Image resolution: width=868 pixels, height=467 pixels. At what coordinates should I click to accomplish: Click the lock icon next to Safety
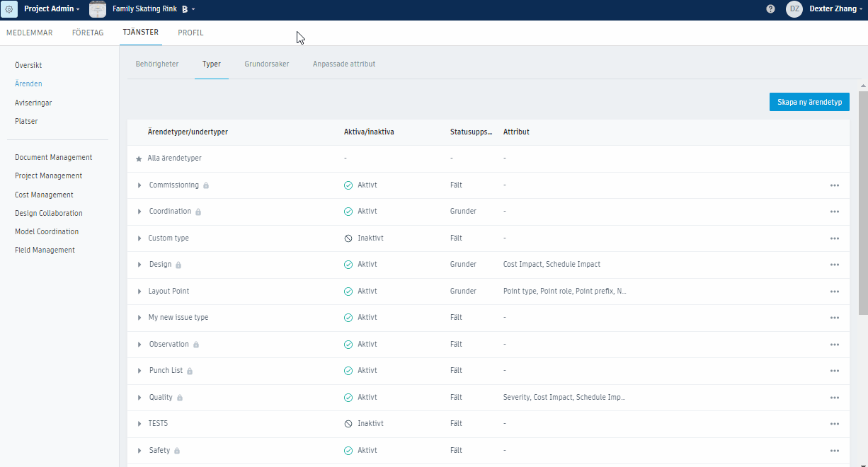(177, 451)
